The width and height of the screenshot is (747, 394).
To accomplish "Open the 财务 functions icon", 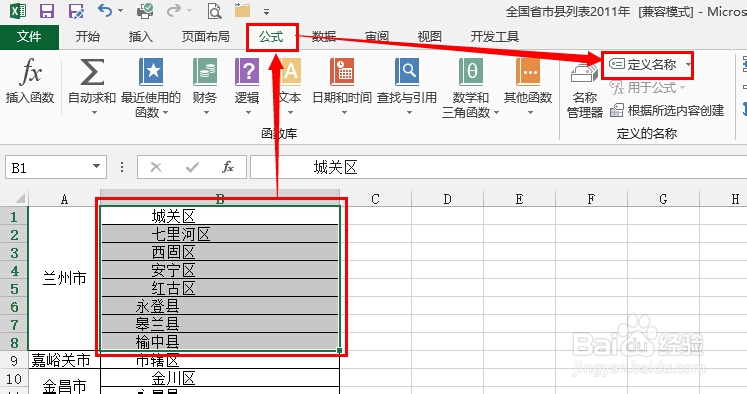I will click(205, 72).
